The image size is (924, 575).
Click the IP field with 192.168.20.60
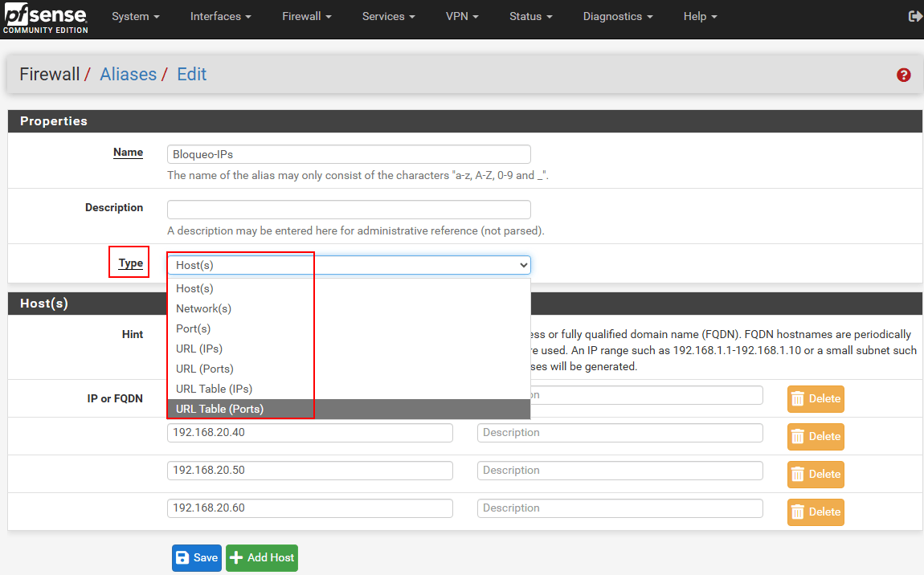[x=310, y=508]
